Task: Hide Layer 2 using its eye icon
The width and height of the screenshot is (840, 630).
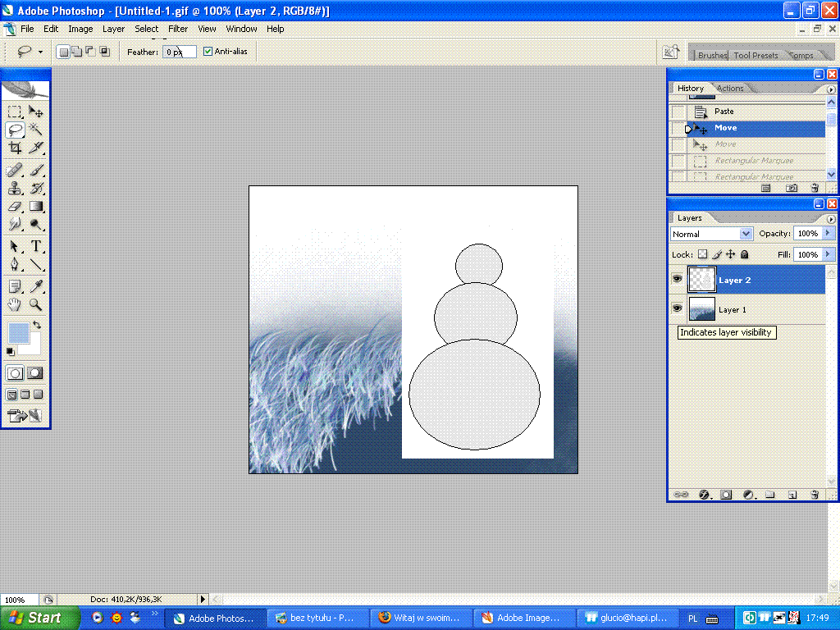Action: 677,279
